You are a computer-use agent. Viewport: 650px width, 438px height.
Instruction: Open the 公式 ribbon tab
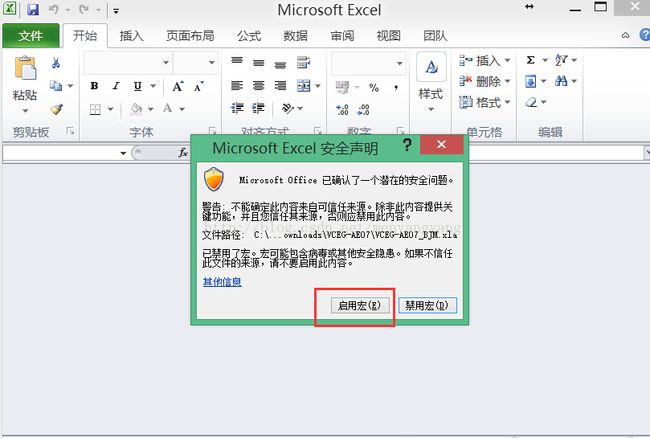tap(249, 36)
